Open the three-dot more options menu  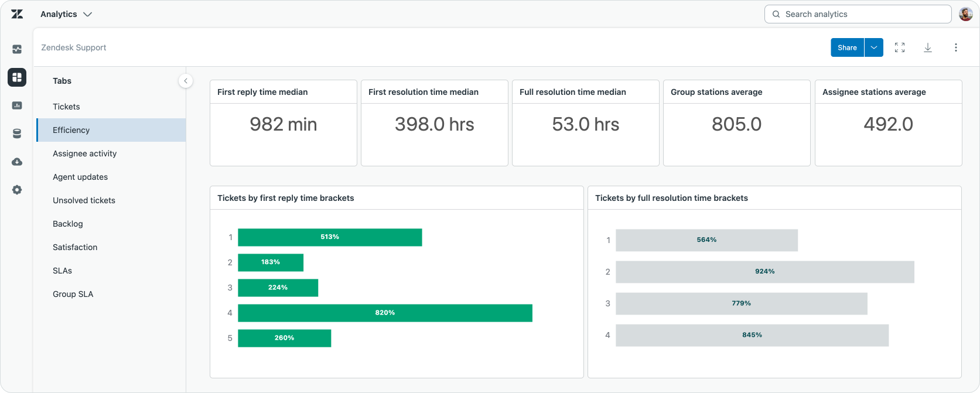(956, 47)
